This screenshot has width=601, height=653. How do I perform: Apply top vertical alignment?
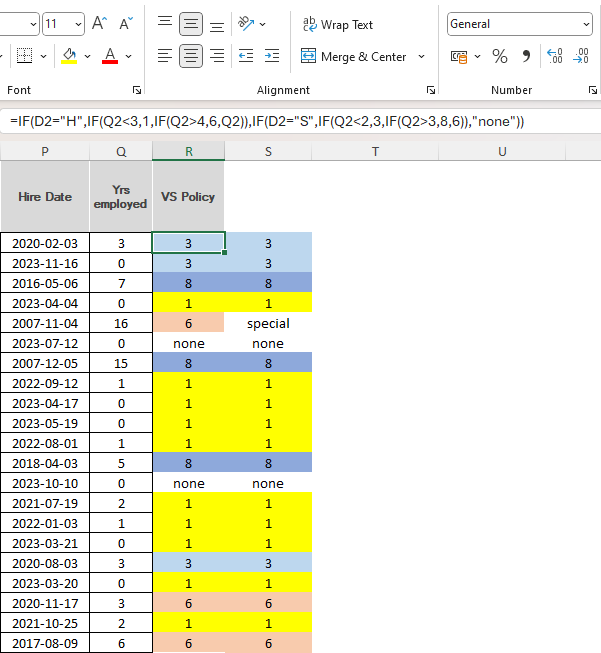click(165, 24)
